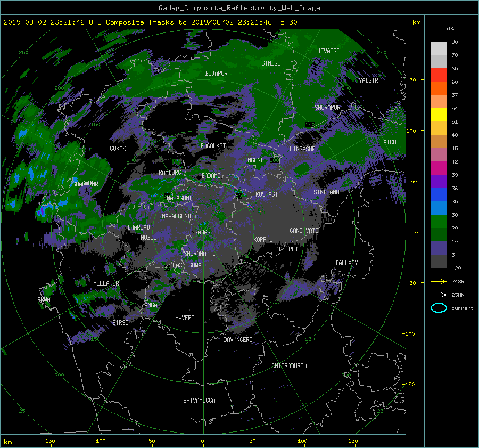This screenshot has height=448, width=479.
Task: Click the GANGAVATI city label
Action: coord(304,231)
